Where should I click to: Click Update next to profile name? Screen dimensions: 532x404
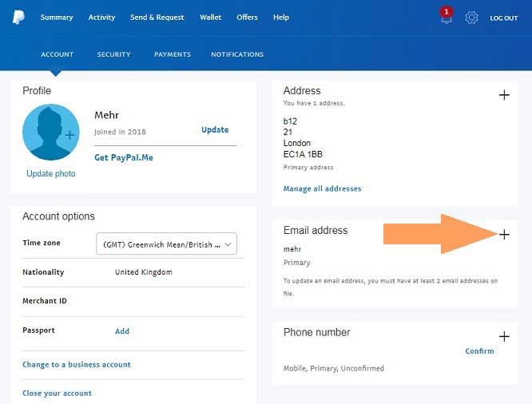point(215,130)
